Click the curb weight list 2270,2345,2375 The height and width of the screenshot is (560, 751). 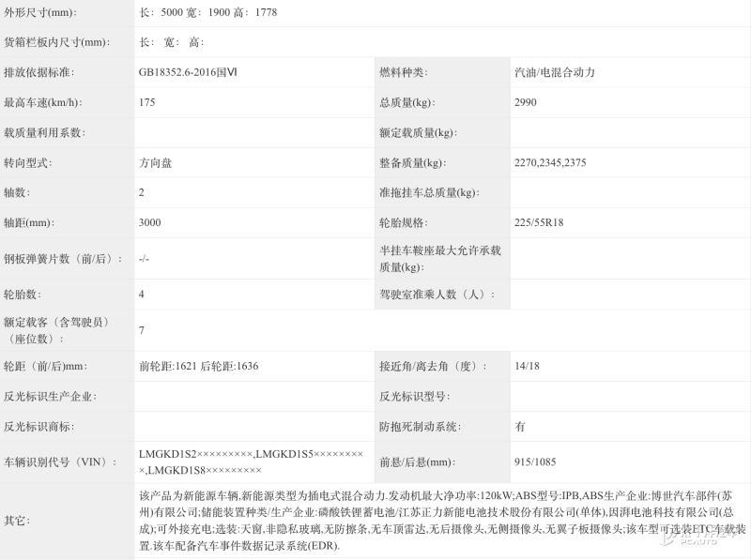pos(549,163)
